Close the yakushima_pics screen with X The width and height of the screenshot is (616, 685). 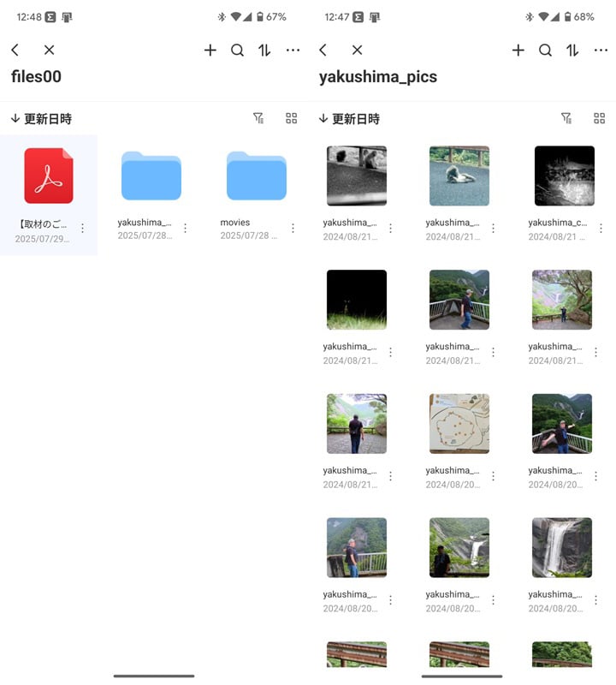point(357,50)
